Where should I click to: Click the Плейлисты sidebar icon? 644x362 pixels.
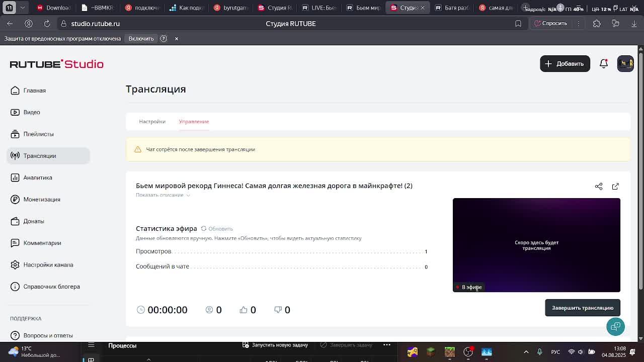pos(15,134)
